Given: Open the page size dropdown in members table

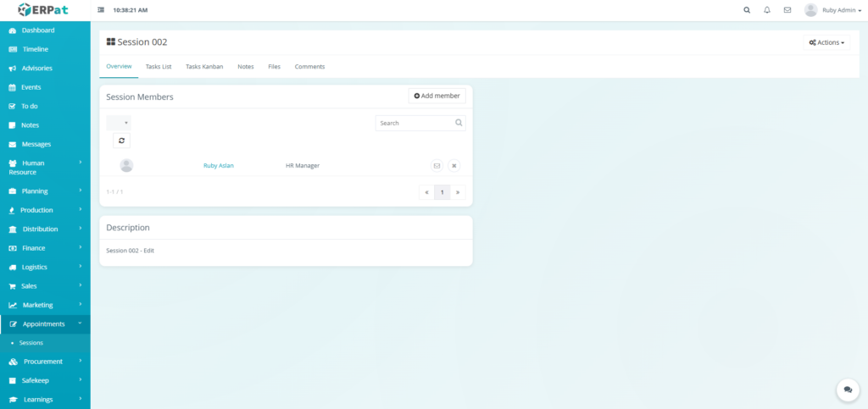Looking at the screenshot, I should [x=119, y=123].
